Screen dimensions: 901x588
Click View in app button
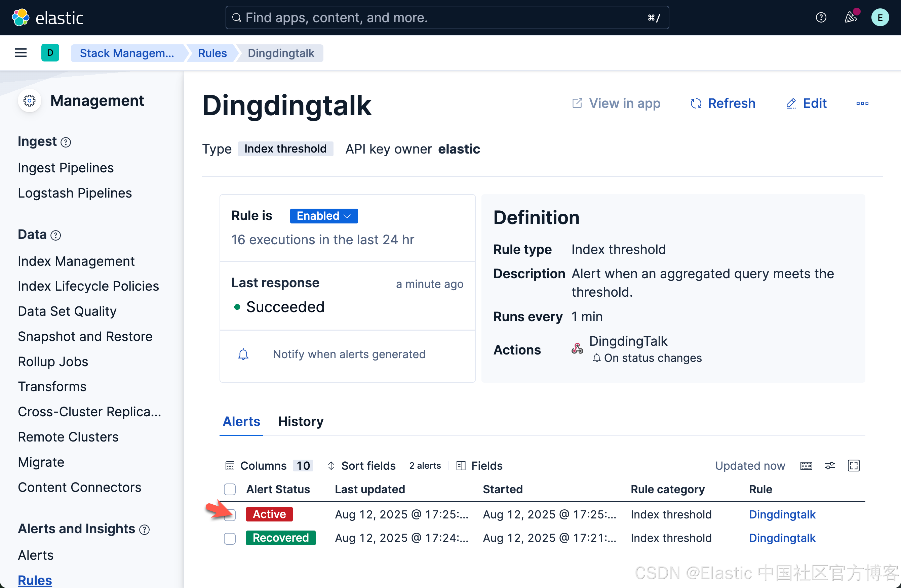coord(616,103)
